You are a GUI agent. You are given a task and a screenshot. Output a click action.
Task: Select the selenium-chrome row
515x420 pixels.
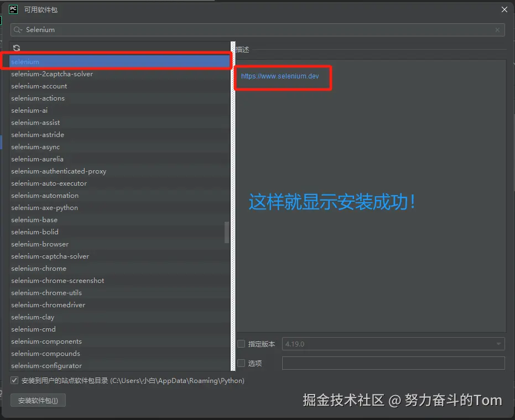point(119,268)
